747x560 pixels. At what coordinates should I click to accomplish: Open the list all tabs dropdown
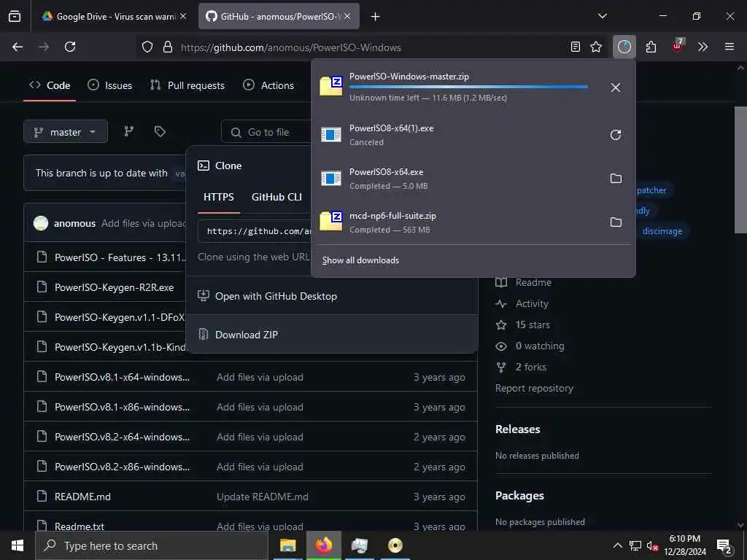602,16
